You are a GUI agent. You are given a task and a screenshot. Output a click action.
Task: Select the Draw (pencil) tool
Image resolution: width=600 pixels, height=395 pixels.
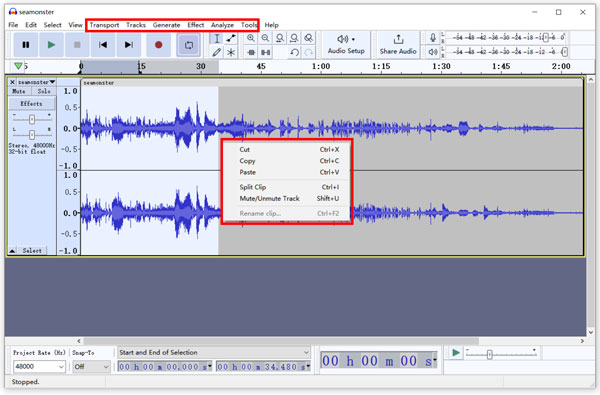[217, 52]
